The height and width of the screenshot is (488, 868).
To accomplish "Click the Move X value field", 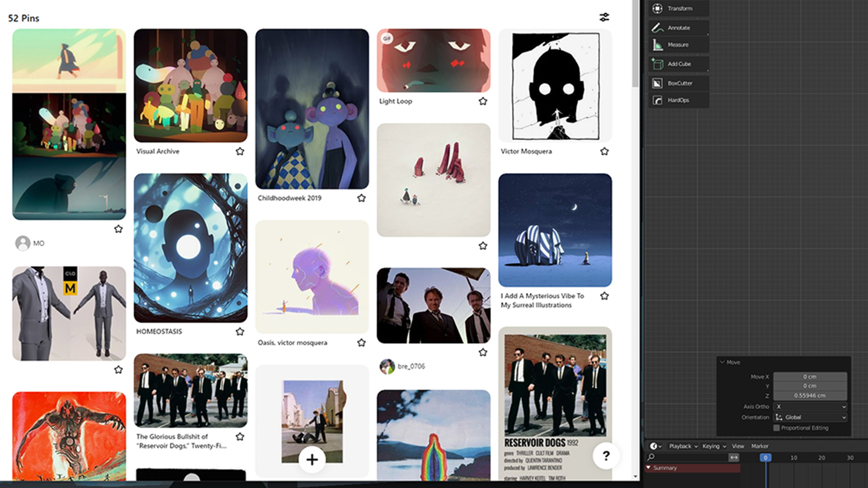I will [x=810, y=376].
